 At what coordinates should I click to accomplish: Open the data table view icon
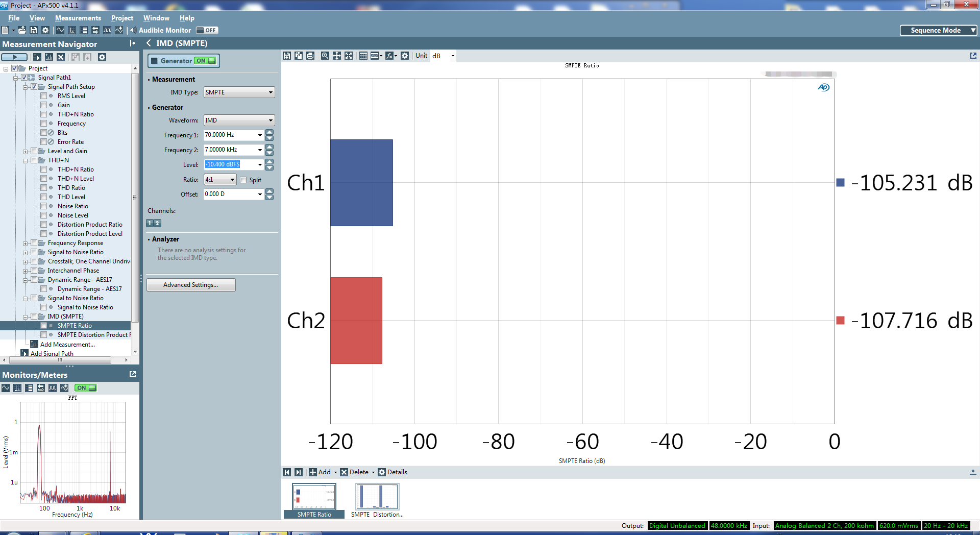(x=363, y=56)
